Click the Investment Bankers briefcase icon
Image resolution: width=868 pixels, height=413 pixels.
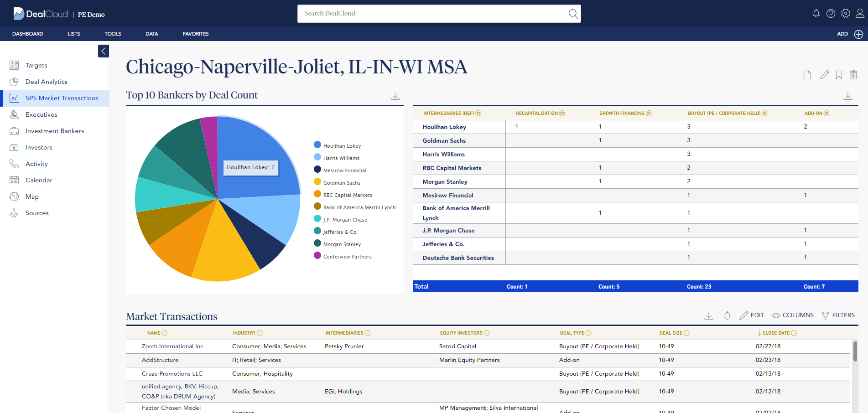click(x=14, y=131)
